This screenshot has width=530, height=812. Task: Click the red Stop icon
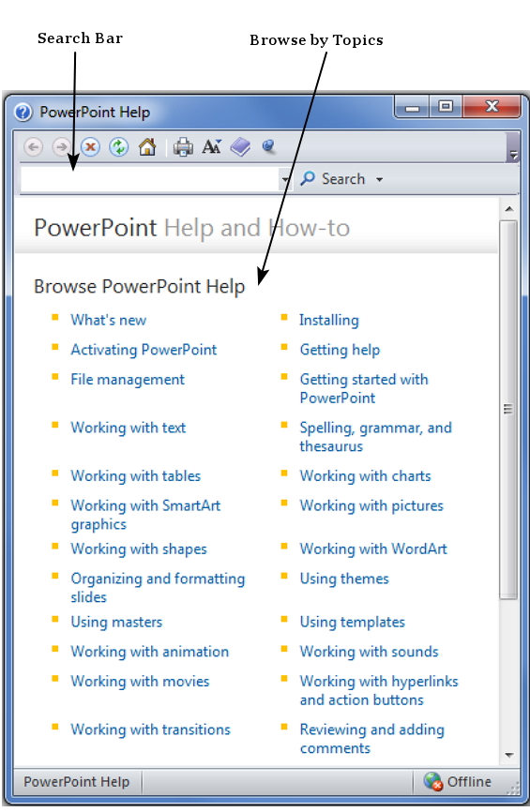[x=90, y=147]
